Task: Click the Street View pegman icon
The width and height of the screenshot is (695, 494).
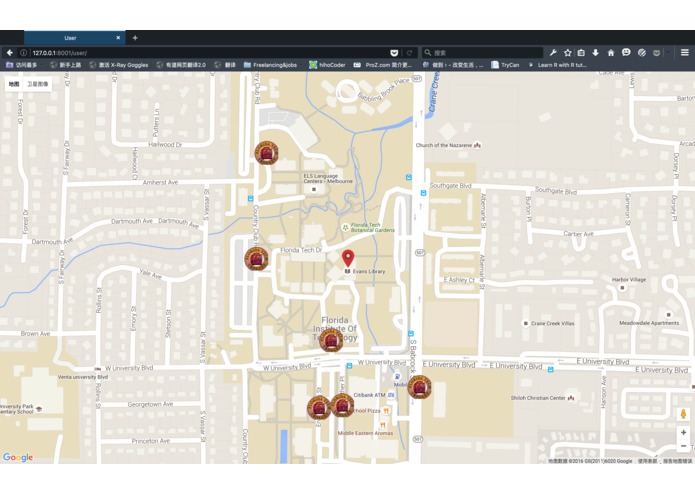Action: tap(683, 414)
